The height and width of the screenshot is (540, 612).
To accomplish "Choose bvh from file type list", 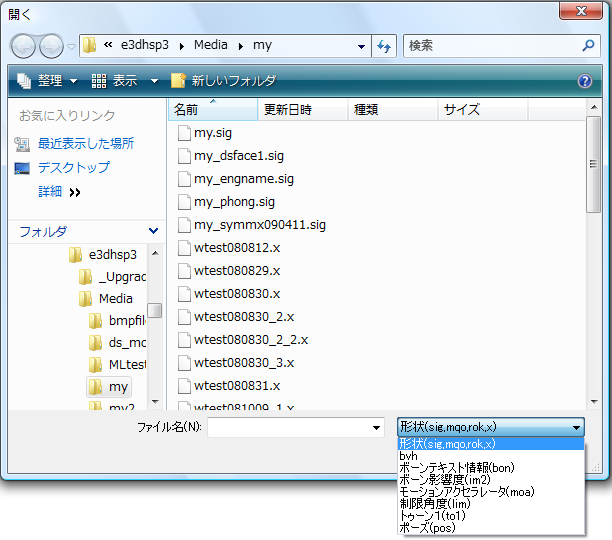I will (408, 456).
